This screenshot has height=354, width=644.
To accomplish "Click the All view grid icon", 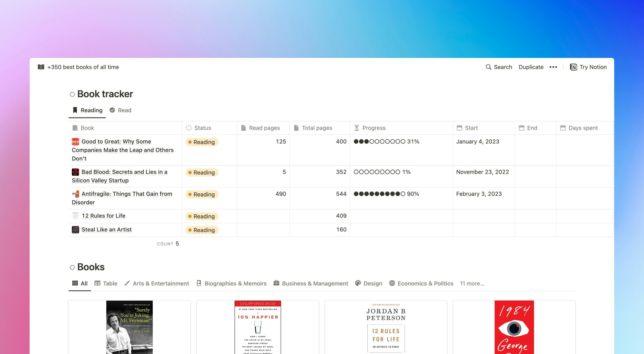I will tap(75, 283).
